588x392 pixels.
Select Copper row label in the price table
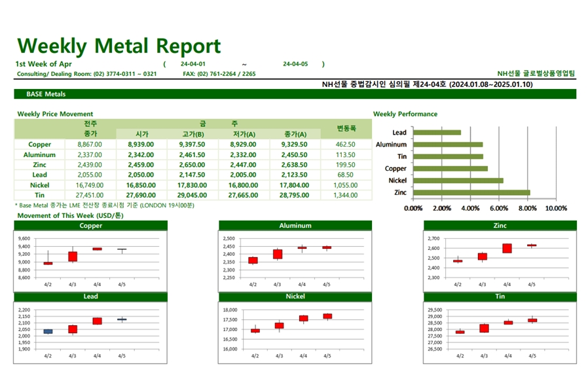click(x=40, y=145)
